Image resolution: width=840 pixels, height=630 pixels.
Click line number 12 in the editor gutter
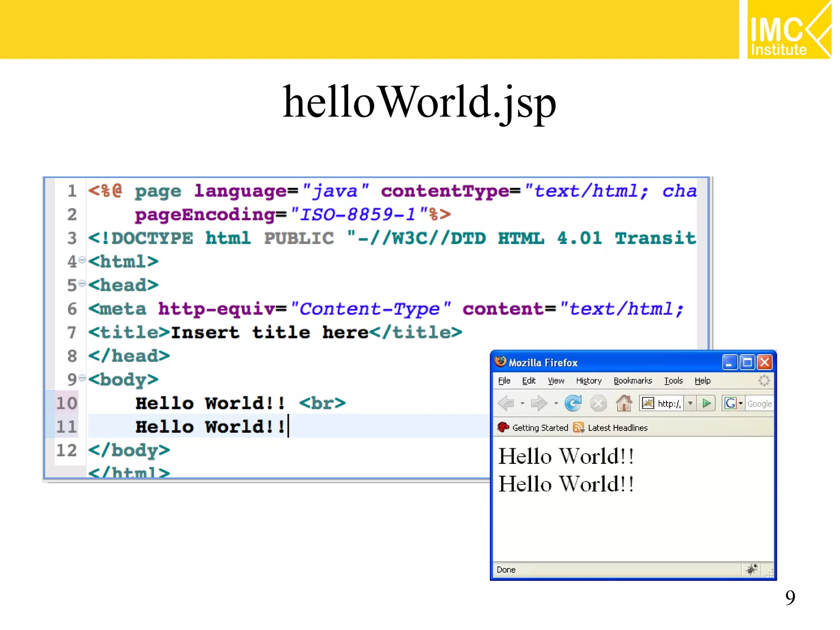tap(66, 450)
